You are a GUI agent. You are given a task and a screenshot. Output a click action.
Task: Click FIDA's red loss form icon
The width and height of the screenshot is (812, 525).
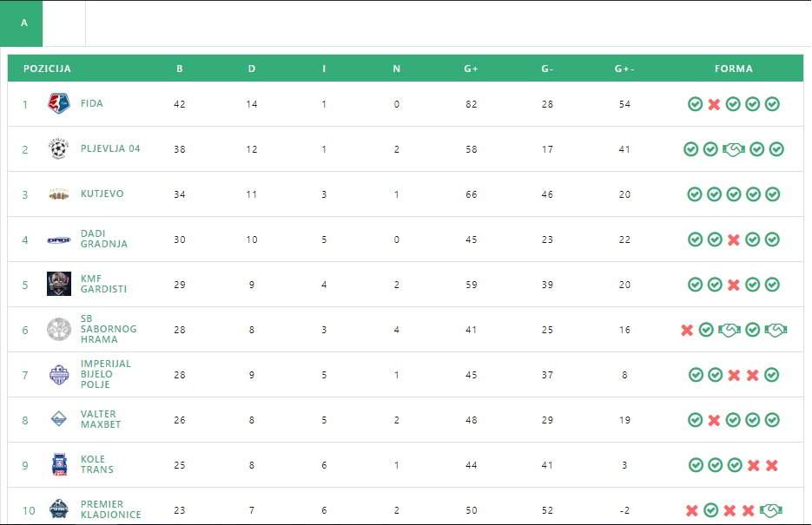coord(714,104)
